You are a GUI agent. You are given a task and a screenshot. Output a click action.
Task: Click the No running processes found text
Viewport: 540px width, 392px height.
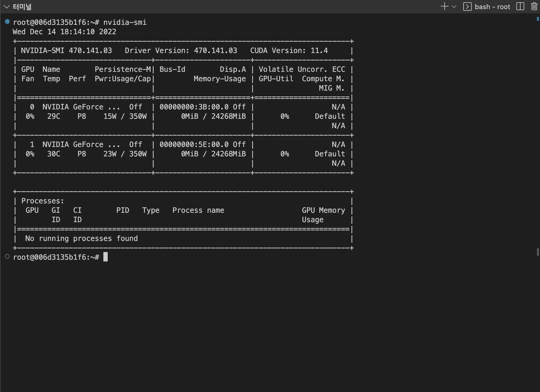81,239
